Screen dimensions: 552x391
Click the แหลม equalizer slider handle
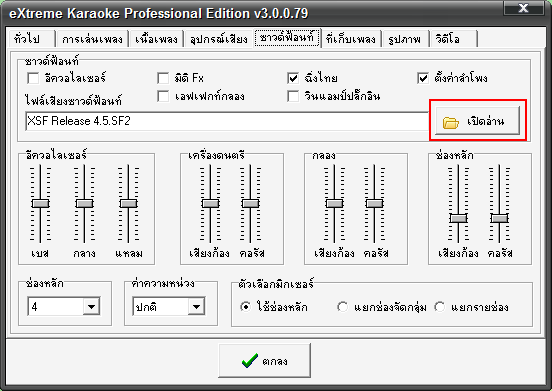pyautogui.click(x=128, y=203)
